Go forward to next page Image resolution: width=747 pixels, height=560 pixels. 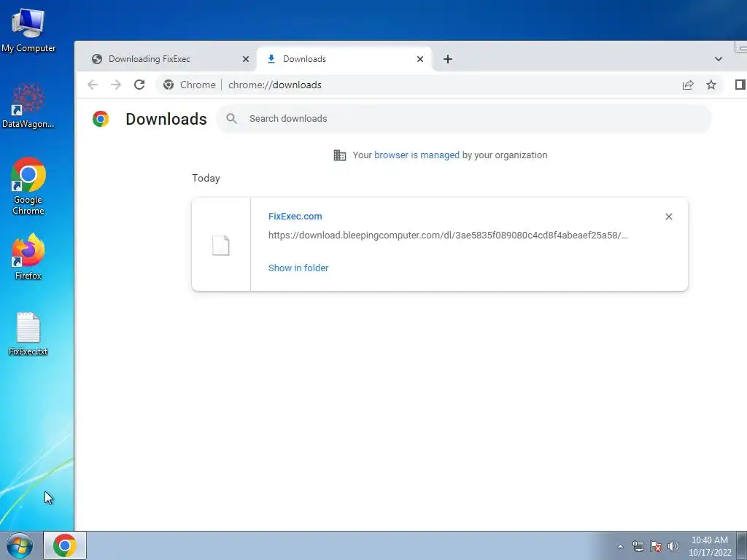[x=116, y=85]
